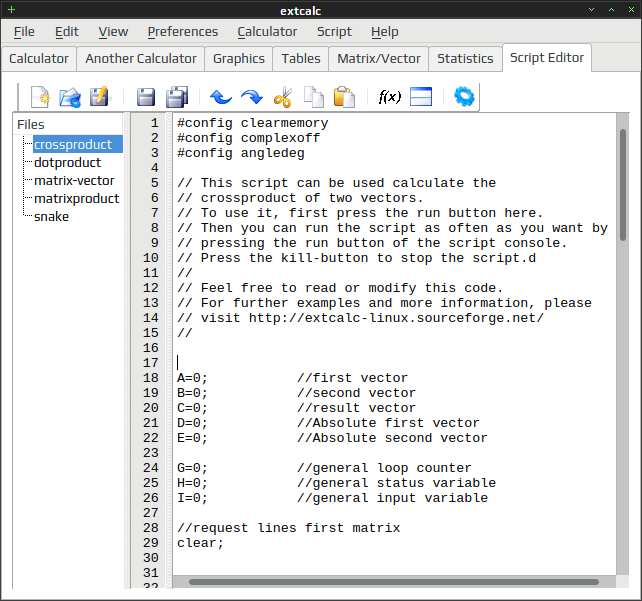Click the 'Feel free to read or modify' comment

340,288
